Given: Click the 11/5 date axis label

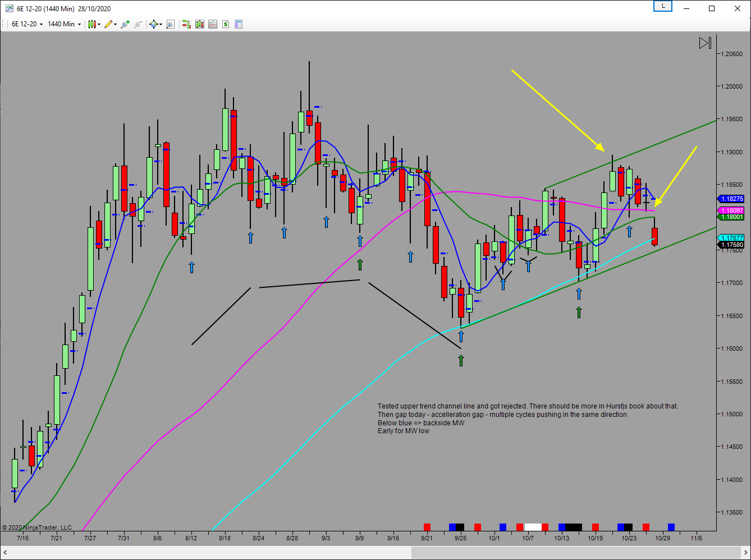Looking at the screenshot, I should [696, 538].
